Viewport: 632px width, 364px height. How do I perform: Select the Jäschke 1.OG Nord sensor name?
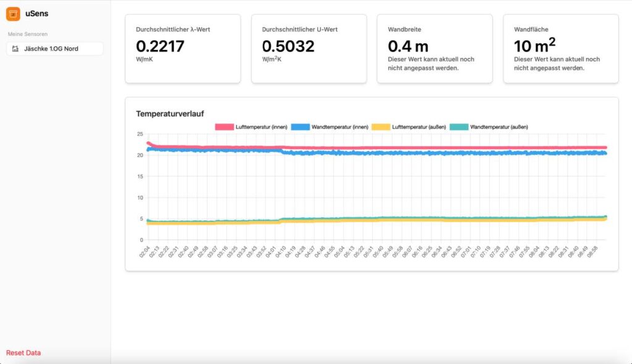(51, 49)
